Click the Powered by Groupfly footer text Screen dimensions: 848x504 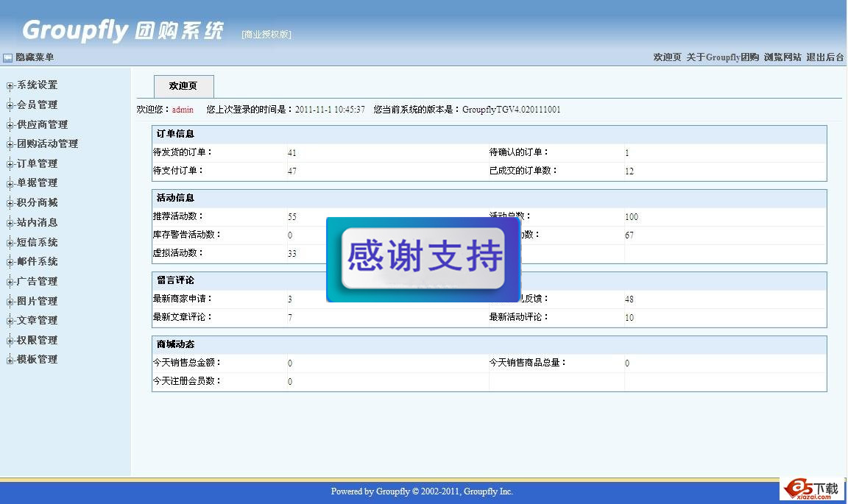(x=422, y=491)
